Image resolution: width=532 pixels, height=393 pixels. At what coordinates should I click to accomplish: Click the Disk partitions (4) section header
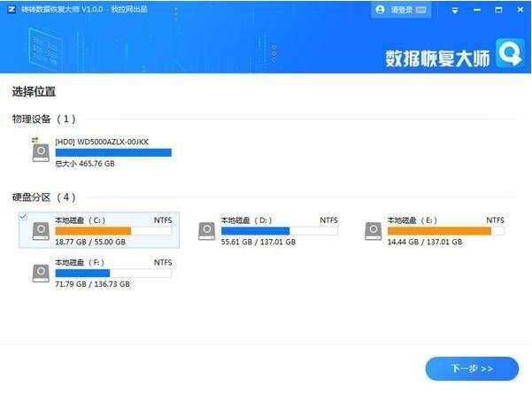coord(43,197)
